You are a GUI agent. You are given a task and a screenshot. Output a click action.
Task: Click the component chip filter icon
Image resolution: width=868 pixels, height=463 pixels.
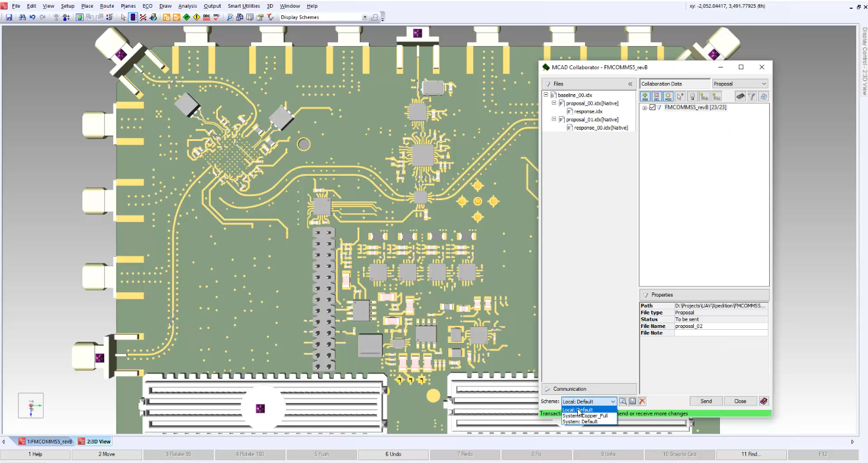click(x=740, y=97)
